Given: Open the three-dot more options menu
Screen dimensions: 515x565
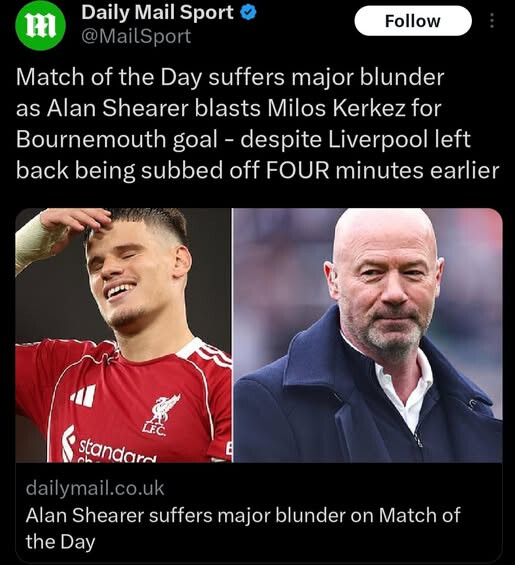Looking at the screenshot, I should [x=492, y=21].
